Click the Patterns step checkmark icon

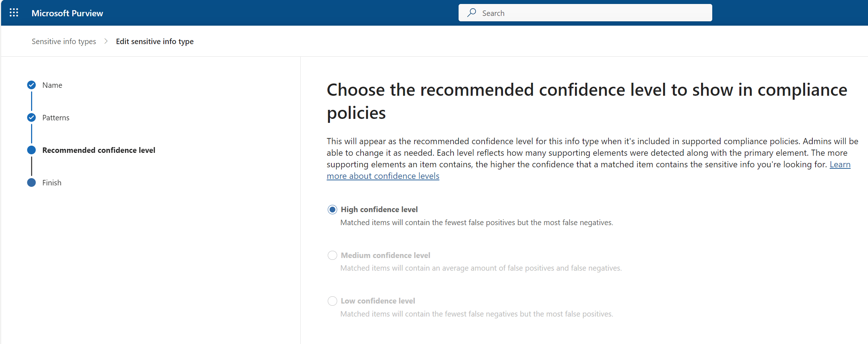(31, 117)
